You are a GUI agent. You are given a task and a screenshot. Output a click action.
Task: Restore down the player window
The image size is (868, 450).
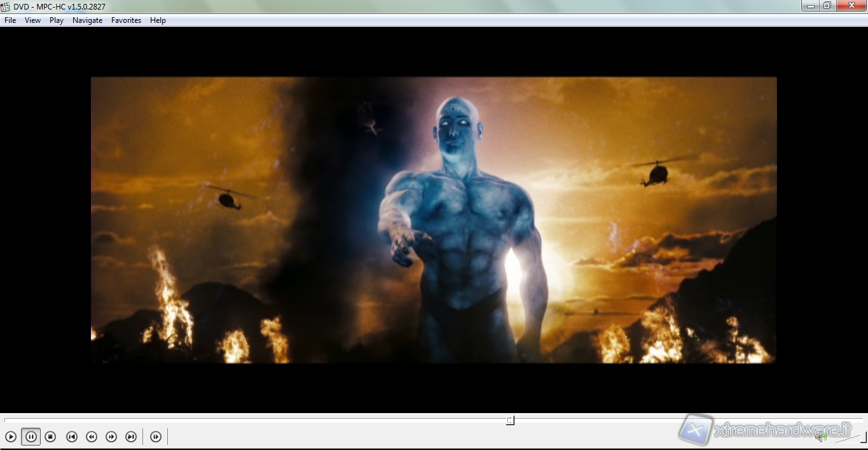(x=827, y=6)
